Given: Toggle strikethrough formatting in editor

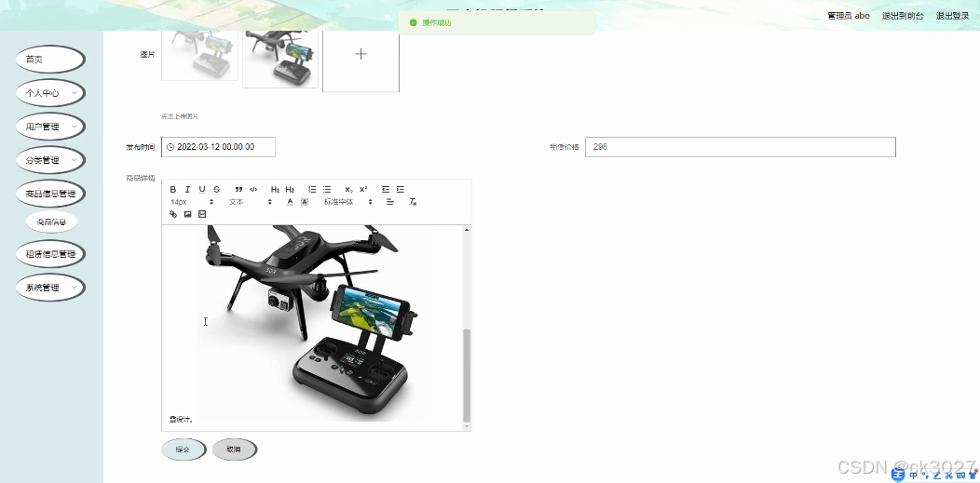Looking at the screenshot, I should point(217,189).
